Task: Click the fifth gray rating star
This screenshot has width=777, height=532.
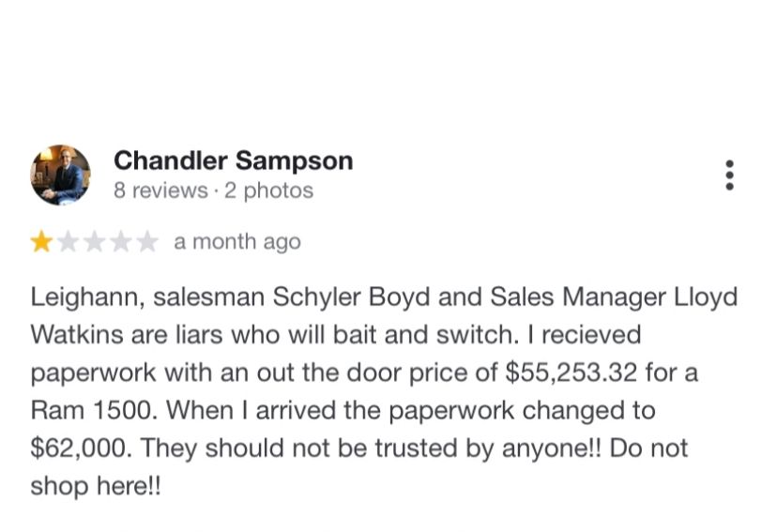Action: (146, 243)
